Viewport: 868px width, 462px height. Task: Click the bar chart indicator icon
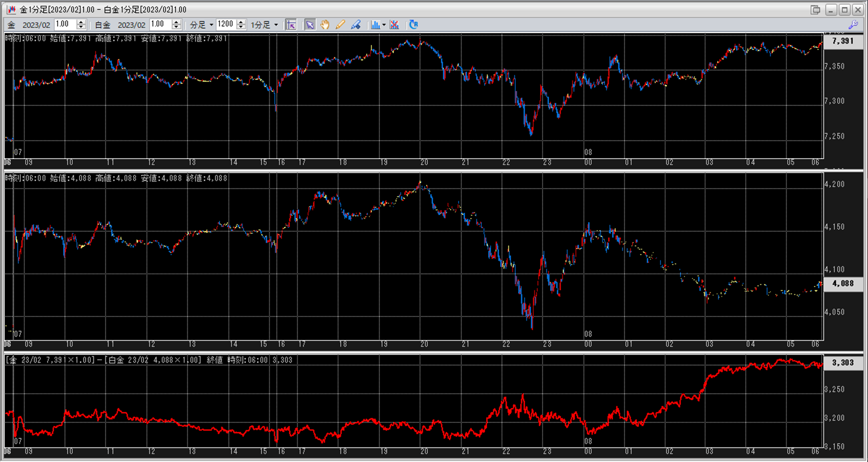pyautogui.click(x=375, y=25)
